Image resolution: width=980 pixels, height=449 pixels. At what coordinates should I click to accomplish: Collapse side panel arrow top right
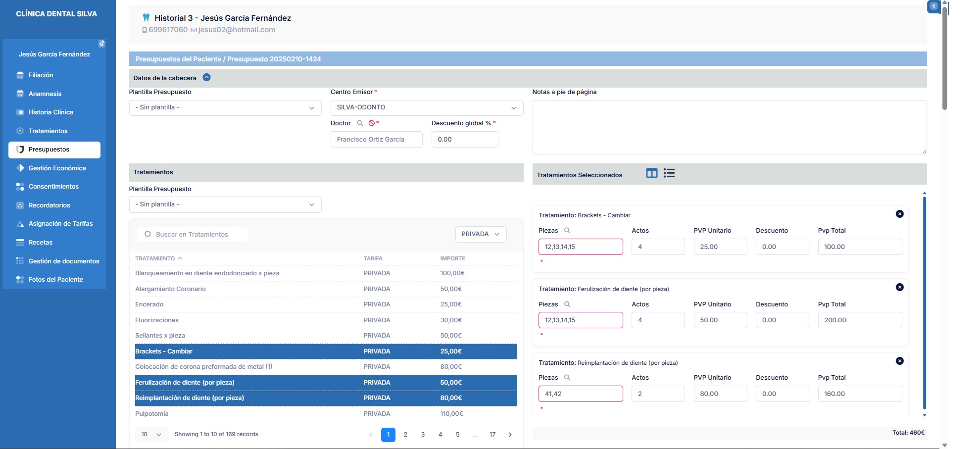(933, 6)
